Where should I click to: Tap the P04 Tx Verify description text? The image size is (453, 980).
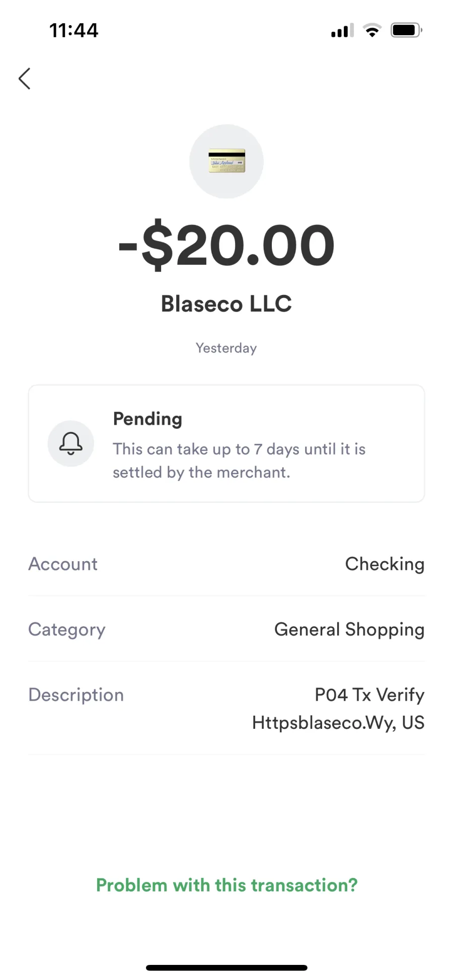[x=369, y=695]
